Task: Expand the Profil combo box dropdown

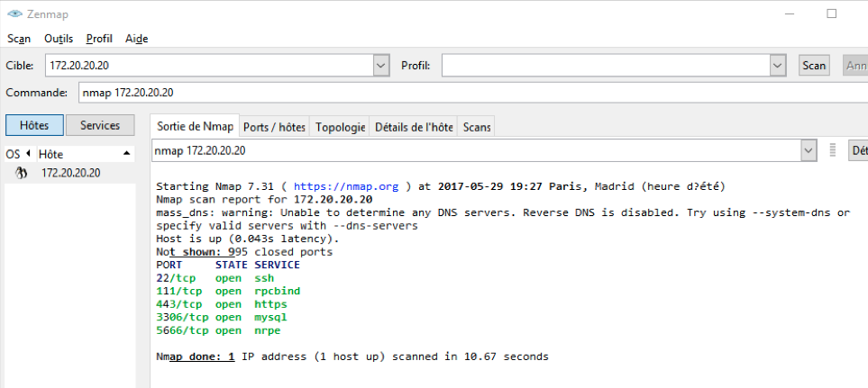Action: 778,66
